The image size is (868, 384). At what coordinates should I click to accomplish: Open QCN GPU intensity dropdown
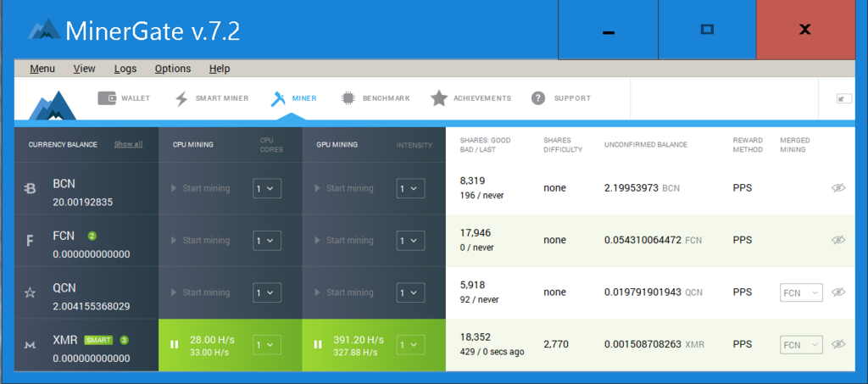[x=410, y=292]
